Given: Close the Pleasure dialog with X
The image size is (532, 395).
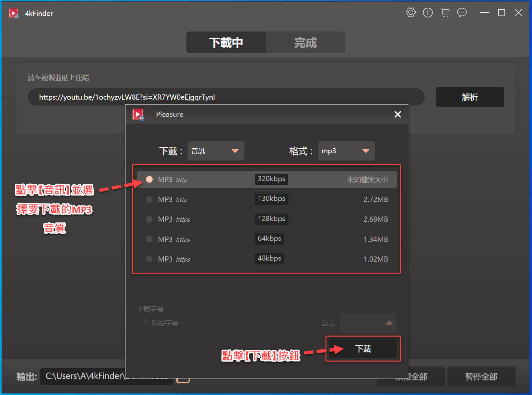Looking at the screenshot, I should pyautogui.click(x=397, y=114).
